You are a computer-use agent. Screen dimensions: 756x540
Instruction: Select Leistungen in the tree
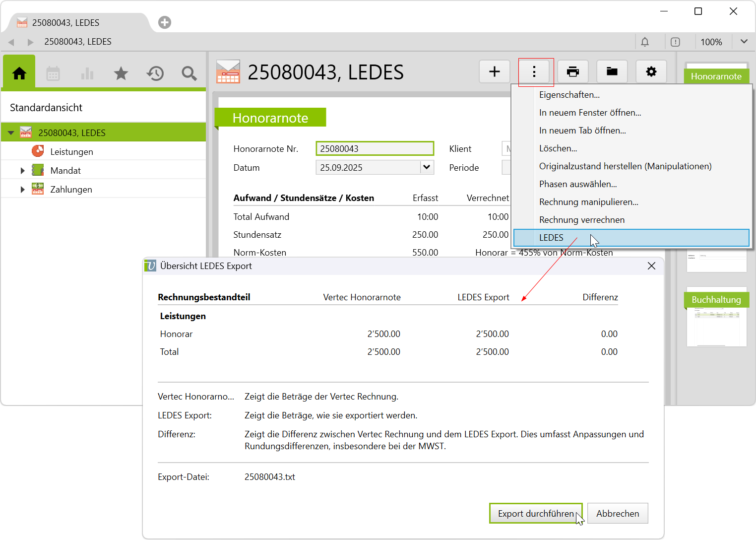pyautogui.click(x=71, y=152)
